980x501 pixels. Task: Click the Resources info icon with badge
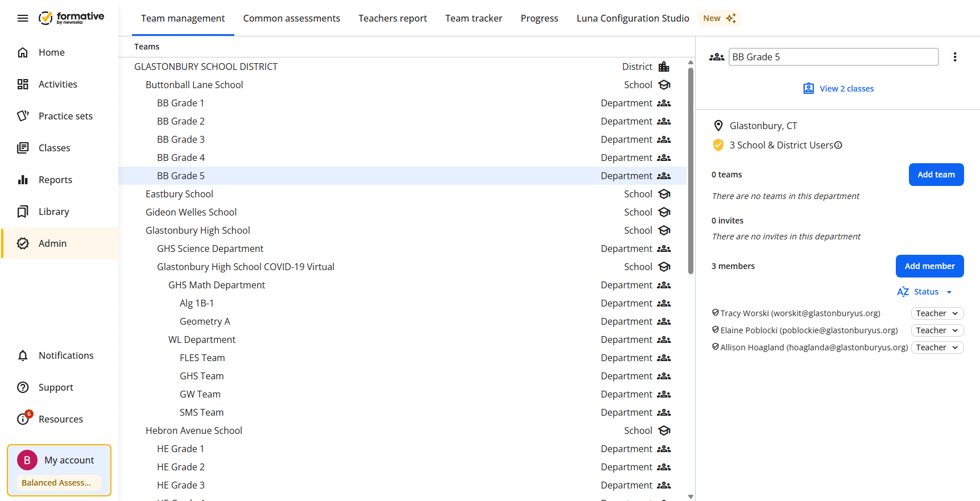24,418
